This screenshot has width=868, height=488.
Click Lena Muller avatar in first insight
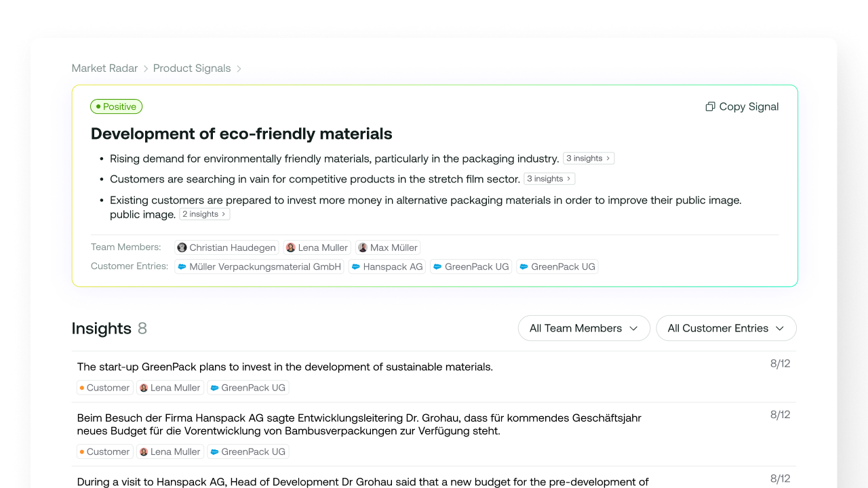tap(143, 388)
